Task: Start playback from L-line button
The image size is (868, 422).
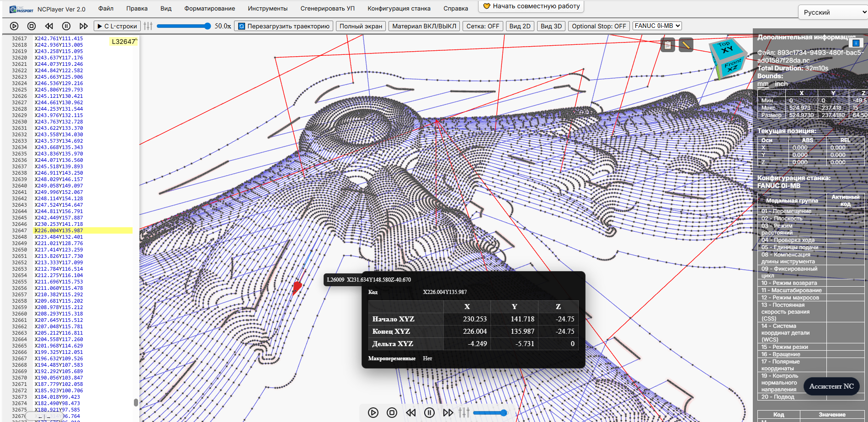Action: tap(117, 26)
